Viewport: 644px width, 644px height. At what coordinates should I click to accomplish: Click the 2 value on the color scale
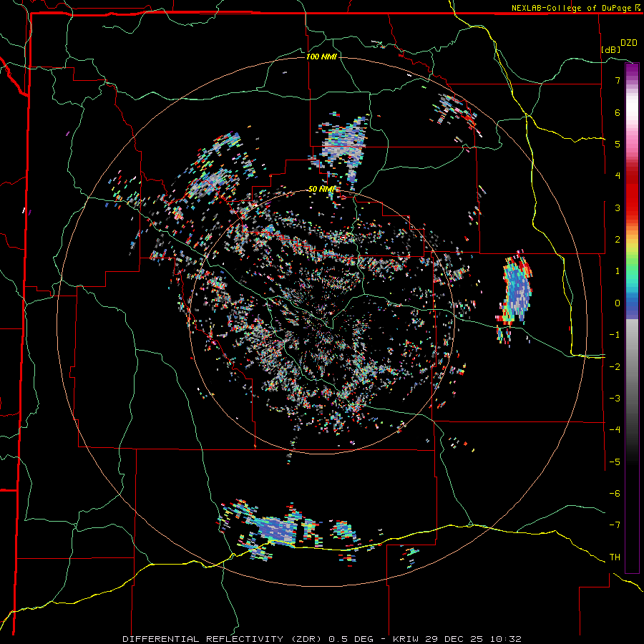tap(618, 240)
